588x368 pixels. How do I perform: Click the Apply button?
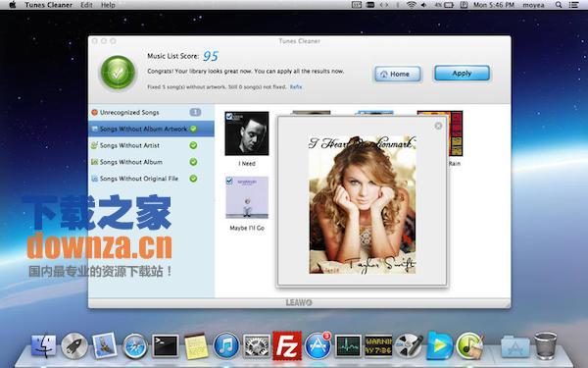pyautogui.click(x=462, y=74)
